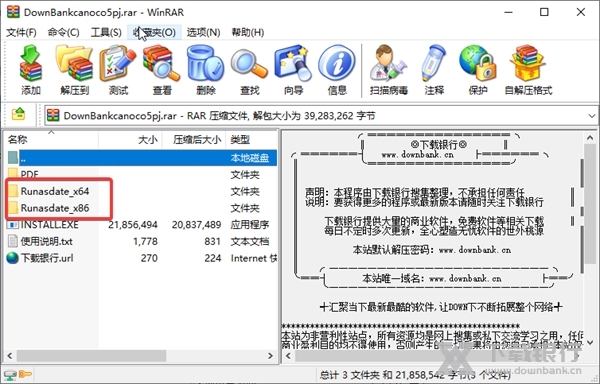This screenshot has width=600, height=384.
Task: Open the Comment (注释) tool
Action: (x=434, y=63)
